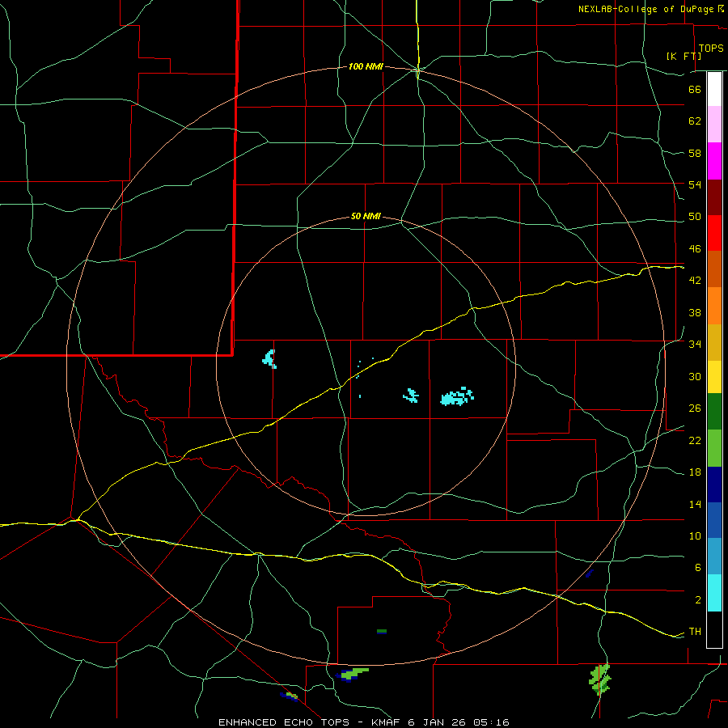This screenshot has height=728, width=728.
Task: Choose the cyan swatch in the legend
Action: (714, 592)
